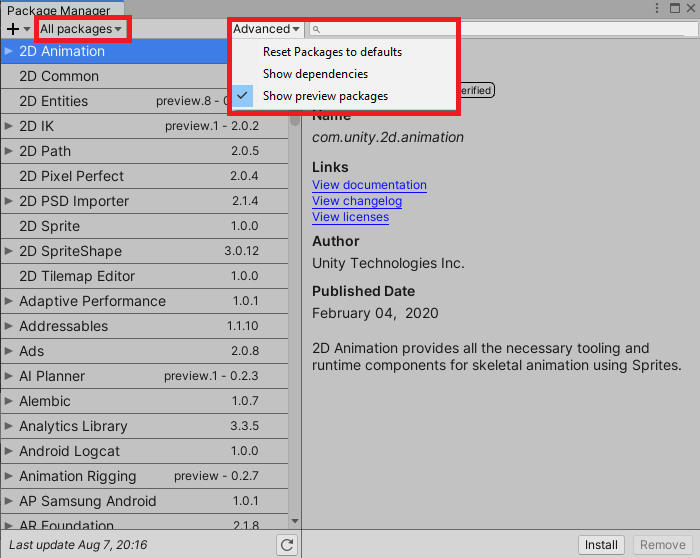Click into the package search field
Image resolution: width=700 pixels, height=558 pixels.
pos(500,30)
